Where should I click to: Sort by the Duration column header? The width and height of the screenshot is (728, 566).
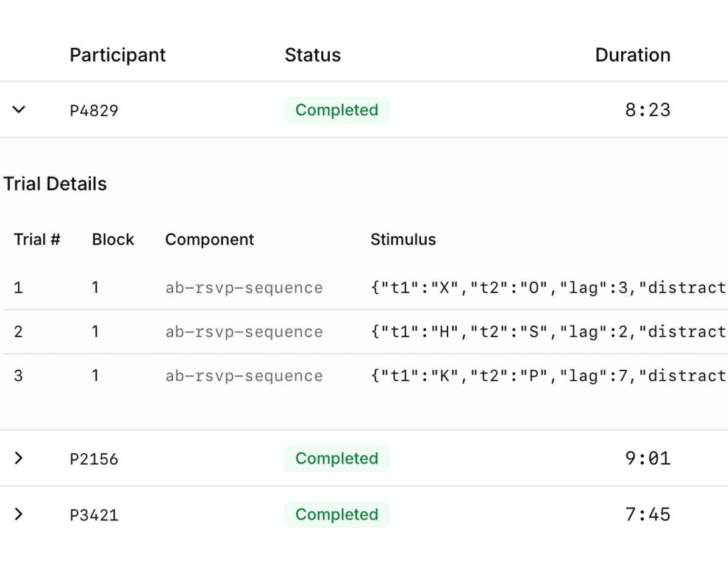[x=633, y=55]
